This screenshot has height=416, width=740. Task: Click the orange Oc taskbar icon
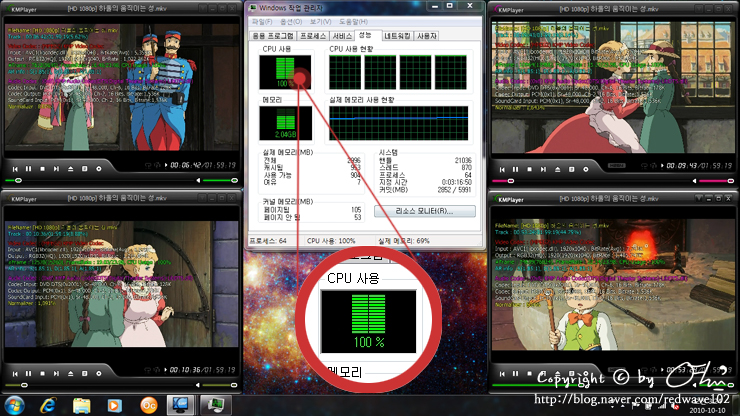tap(149, 406)
